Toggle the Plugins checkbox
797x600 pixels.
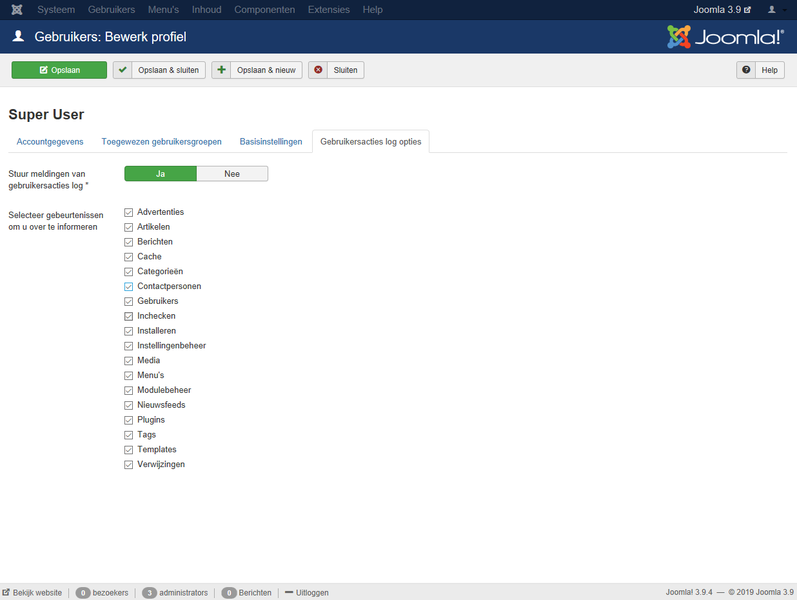coord(129,420)
